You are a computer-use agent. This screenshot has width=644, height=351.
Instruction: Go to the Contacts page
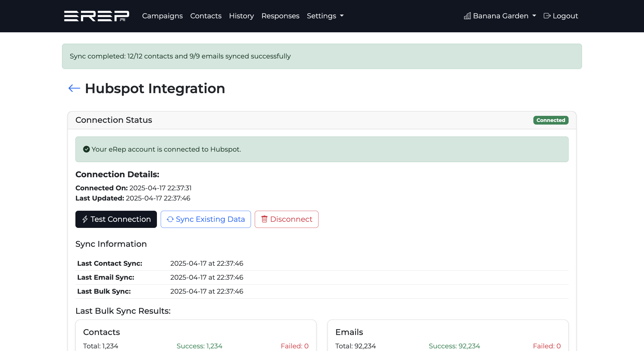tap(206, 16)
